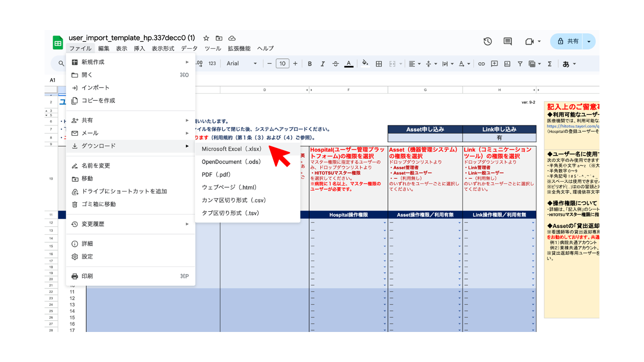Click the Bold formatting icon
644x362 pixels.
310,64
